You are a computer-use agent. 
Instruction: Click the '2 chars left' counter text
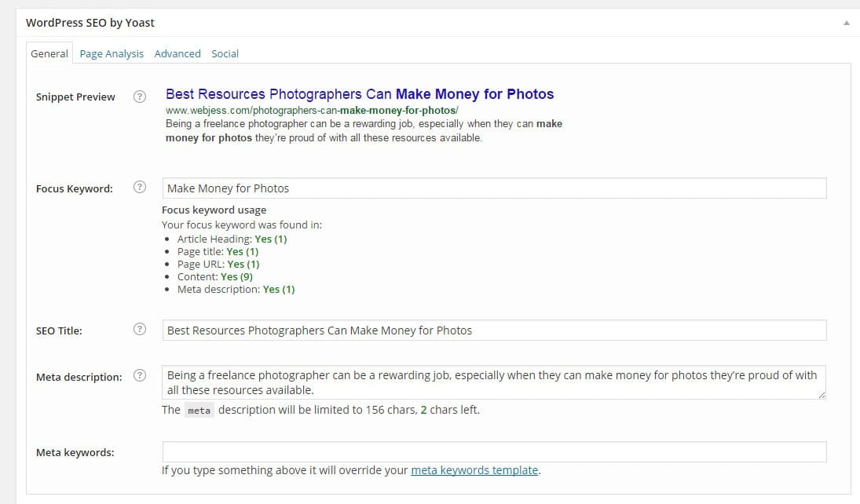coord(450,410)
